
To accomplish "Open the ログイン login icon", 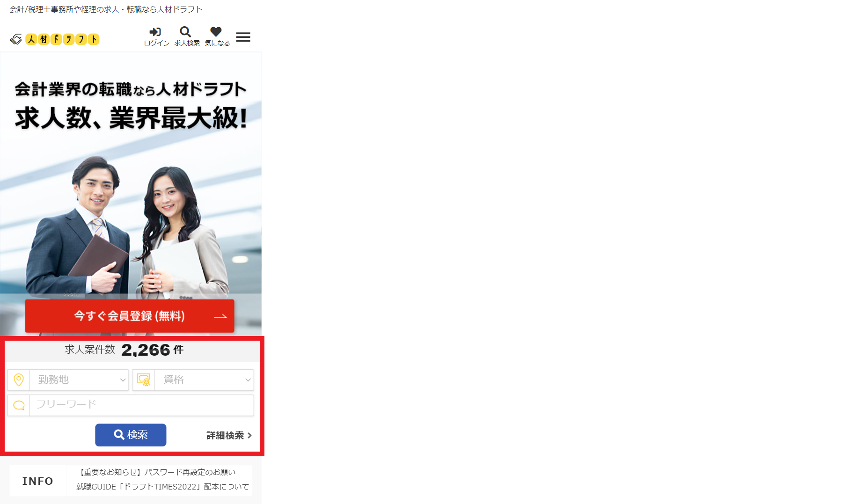I will click(x=156, y=37).
